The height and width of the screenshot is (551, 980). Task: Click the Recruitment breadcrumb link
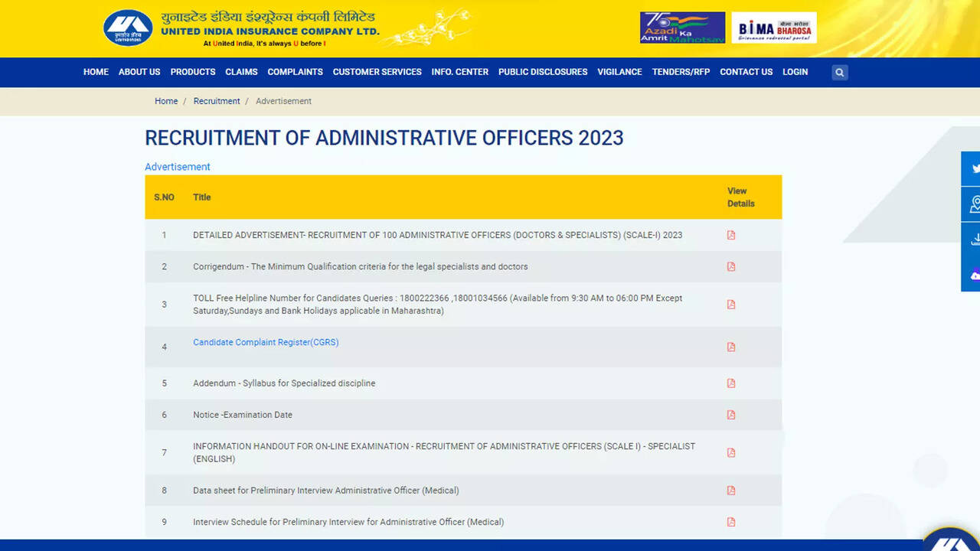(217, 101)
